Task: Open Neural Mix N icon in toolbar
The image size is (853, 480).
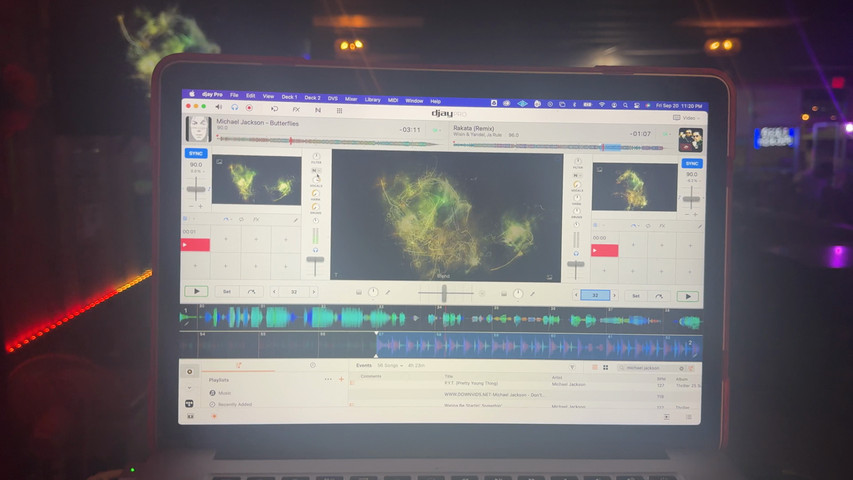Action: point(318,110)
